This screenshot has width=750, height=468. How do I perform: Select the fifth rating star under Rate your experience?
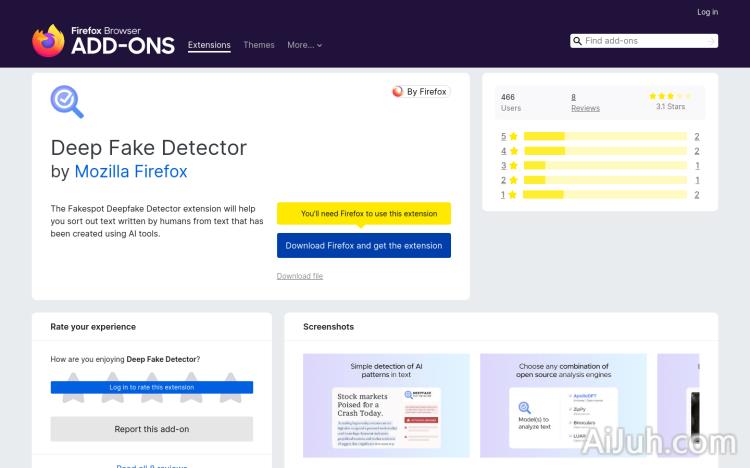(x=231, y=387)
